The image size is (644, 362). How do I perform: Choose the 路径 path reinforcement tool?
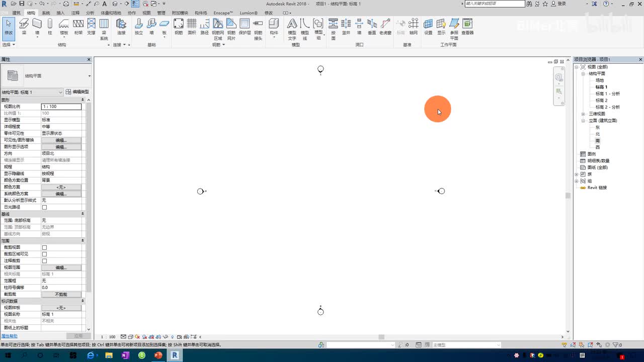(204, 27)
